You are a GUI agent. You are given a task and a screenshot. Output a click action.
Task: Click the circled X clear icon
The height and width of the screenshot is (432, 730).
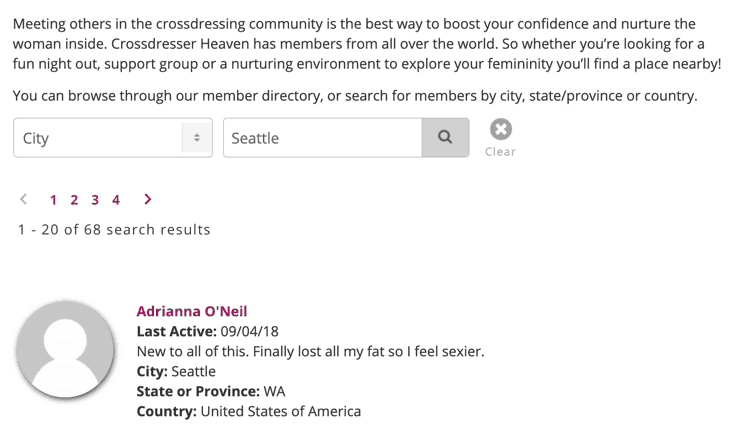501,129
